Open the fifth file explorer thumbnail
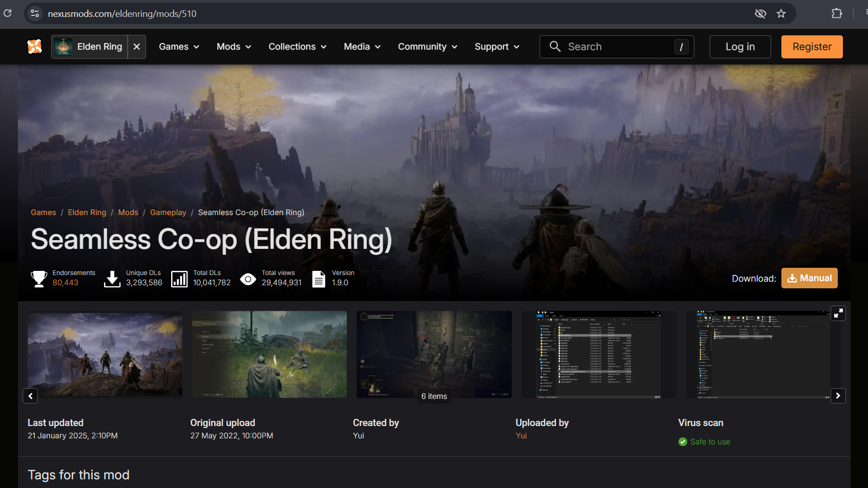868x488 pixels. point(763,354)
